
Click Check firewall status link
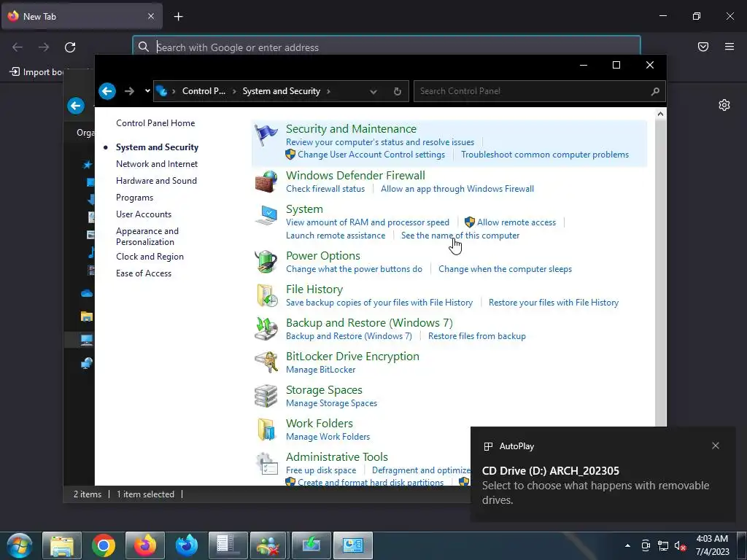pos(325,189)
